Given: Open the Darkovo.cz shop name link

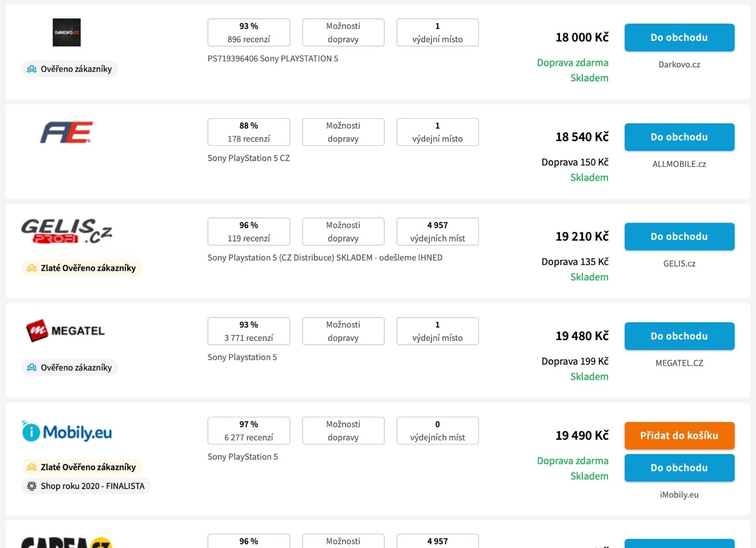Looking at the screenshot, I should click(679, 65).
